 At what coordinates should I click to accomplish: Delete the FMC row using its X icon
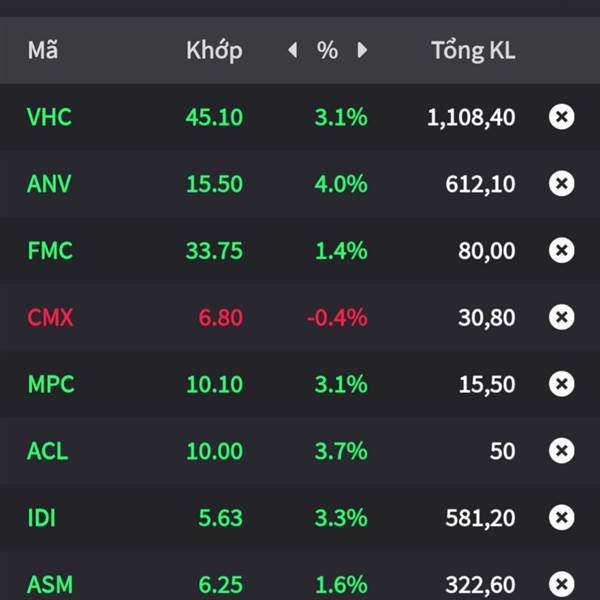[561, 250]
